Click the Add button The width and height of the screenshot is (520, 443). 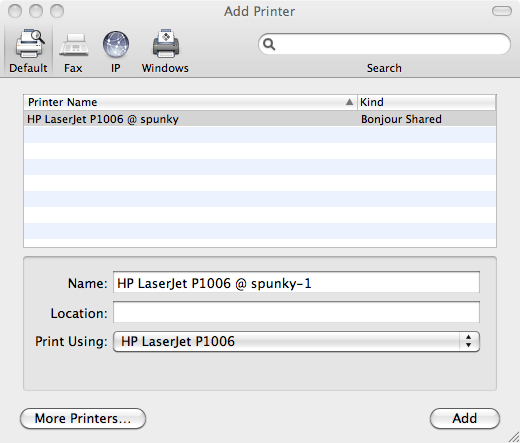click(465, 418)
